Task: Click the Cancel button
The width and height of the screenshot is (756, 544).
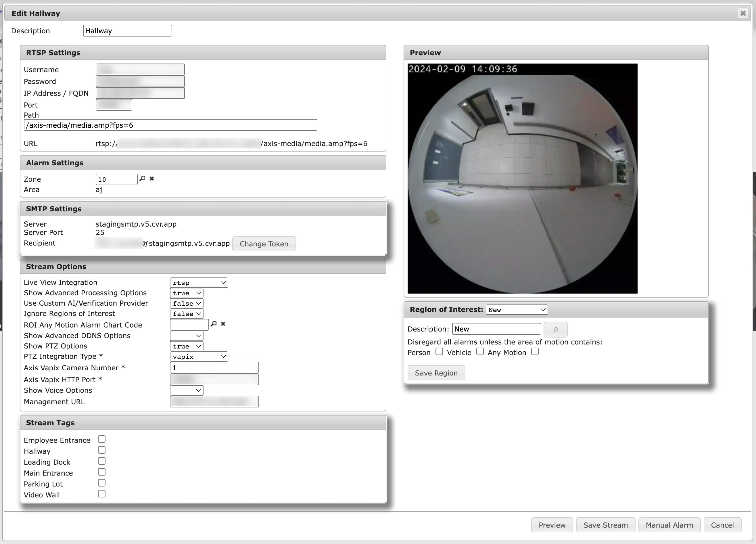Action: [722, 525]
